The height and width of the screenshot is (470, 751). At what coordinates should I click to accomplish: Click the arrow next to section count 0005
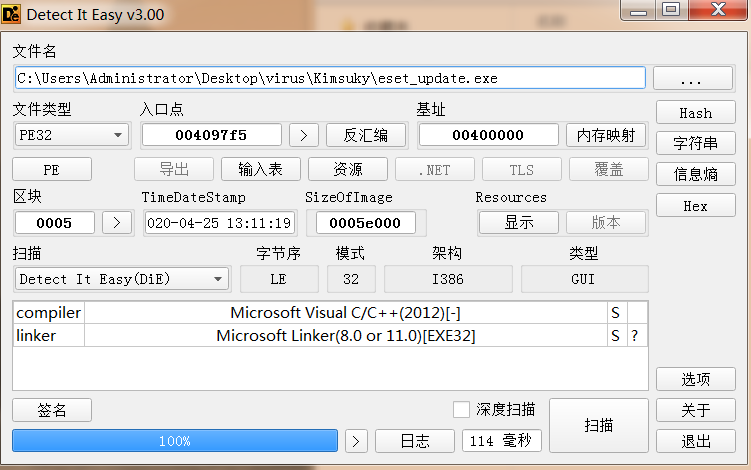point(117,223)
